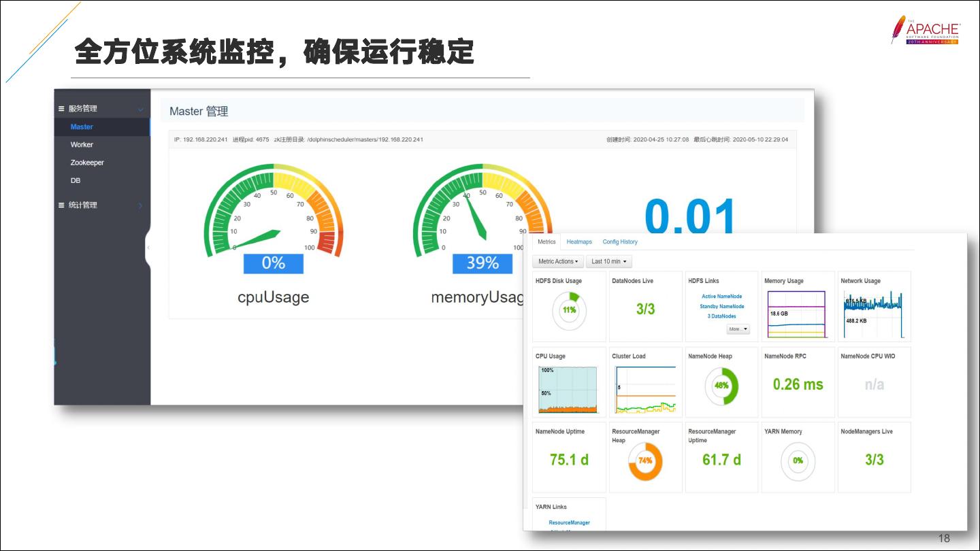The width and height of the screenshot is (980, 551).
Task: Click the NameNode Heap 48% donut chart
Action: pos(721,386)
